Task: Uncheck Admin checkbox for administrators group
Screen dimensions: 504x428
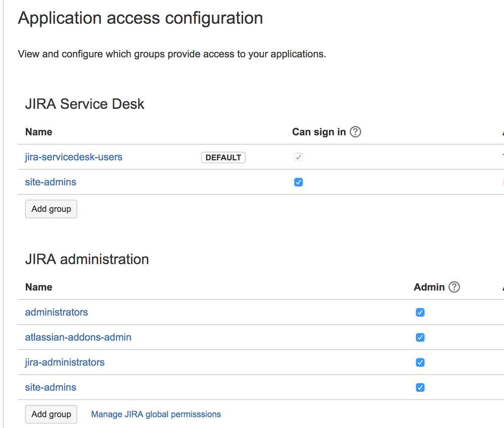Action: [420, 312]
